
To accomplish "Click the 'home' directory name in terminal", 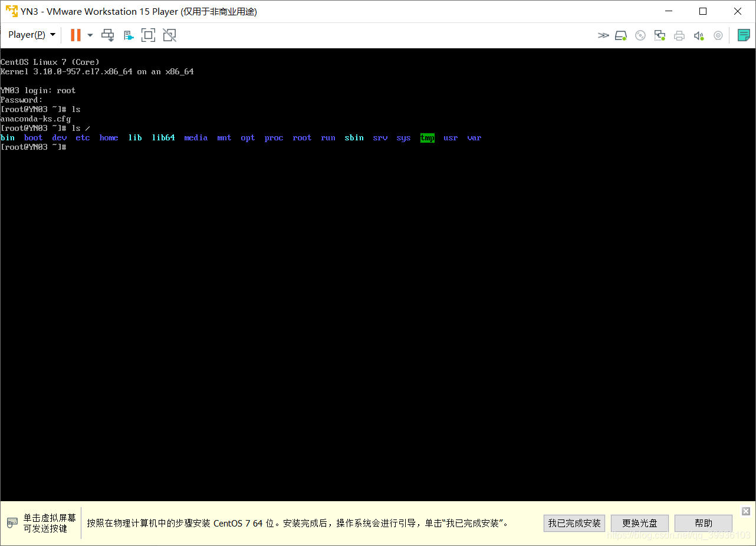I will coord(109,137).
